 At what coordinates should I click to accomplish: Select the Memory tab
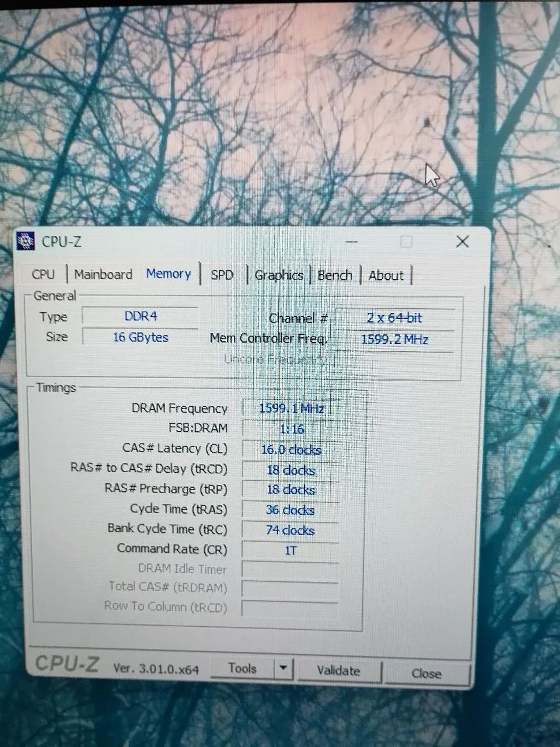tap(169, 274)
